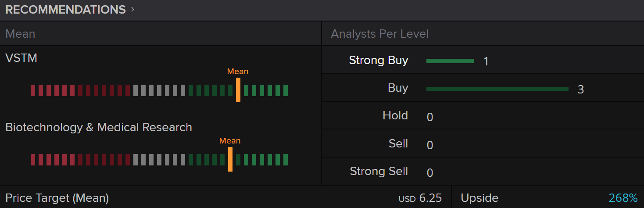Click Biotechnology & Medical Research label

99,127
